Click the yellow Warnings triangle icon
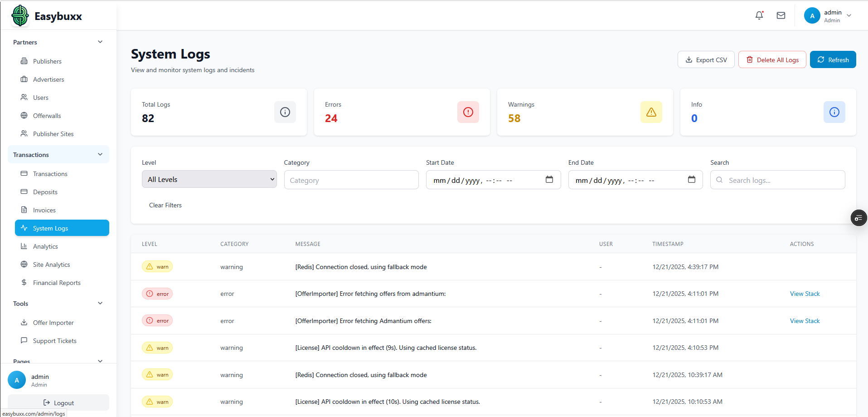The image size is (868, 417). 651,112
